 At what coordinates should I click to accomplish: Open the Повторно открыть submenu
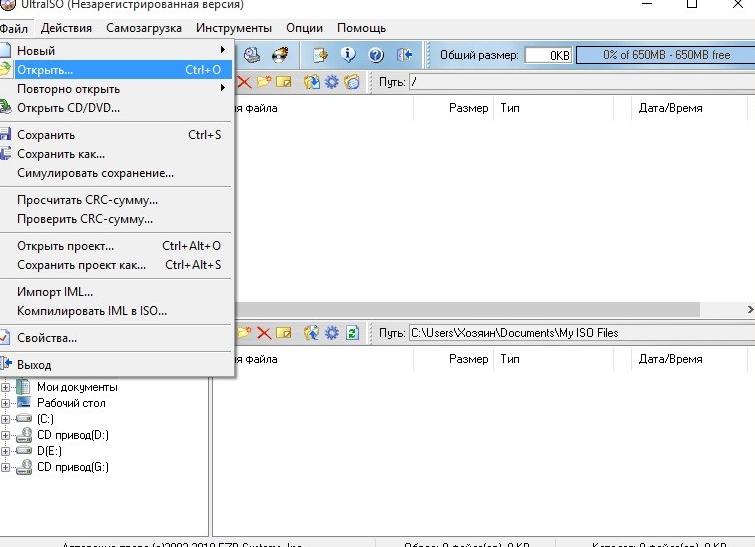[x=116, y=89]
